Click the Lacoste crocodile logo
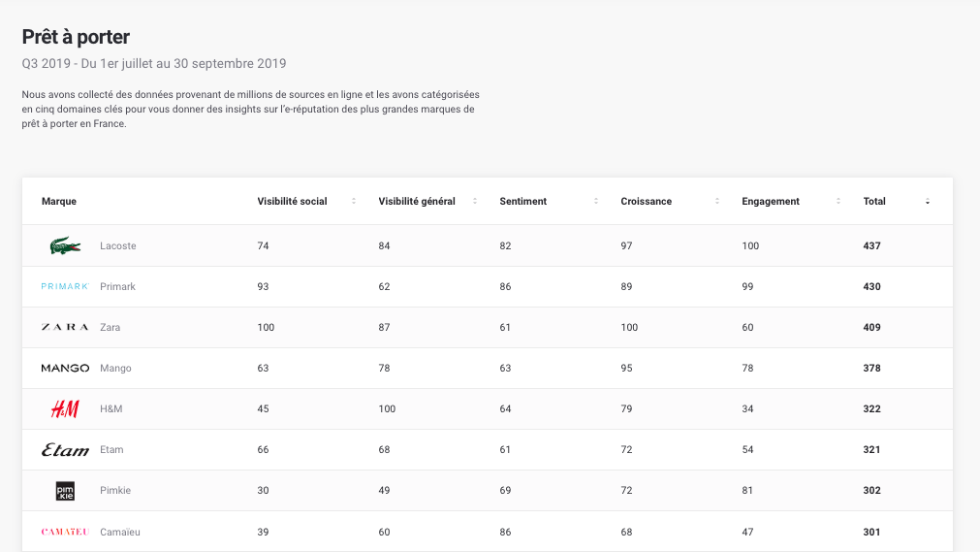The image size is (980, 552). tap(65, 246)
